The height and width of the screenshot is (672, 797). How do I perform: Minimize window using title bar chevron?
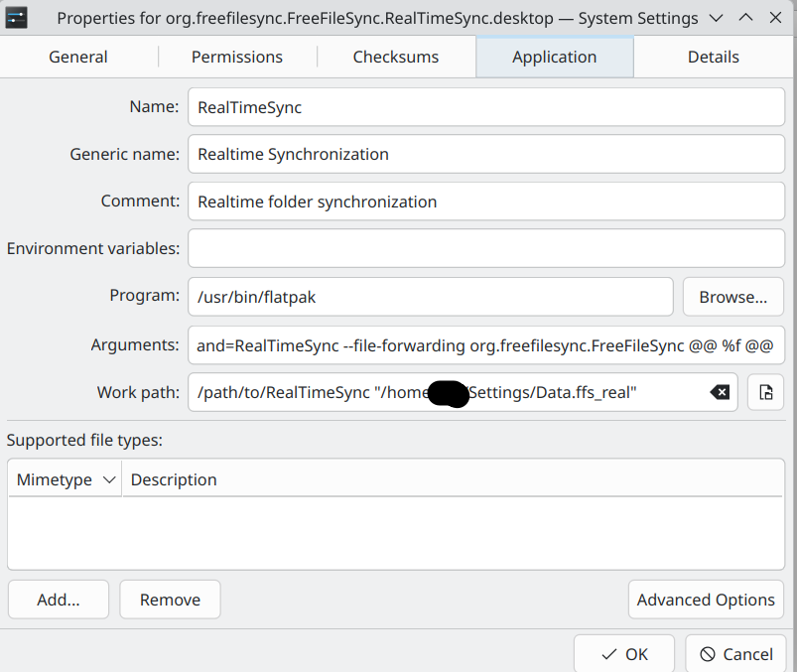click(716, 18)
